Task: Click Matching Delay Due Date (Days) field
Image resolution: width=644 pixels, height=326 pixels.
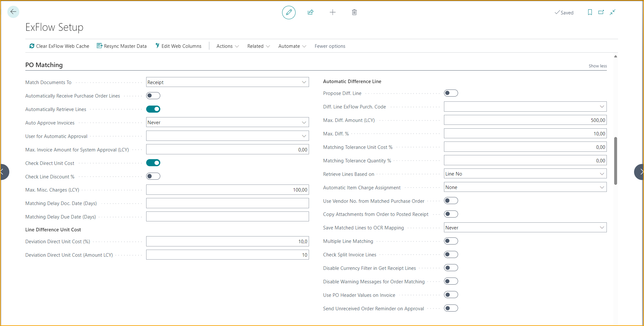Action: (x=227, y=217)
